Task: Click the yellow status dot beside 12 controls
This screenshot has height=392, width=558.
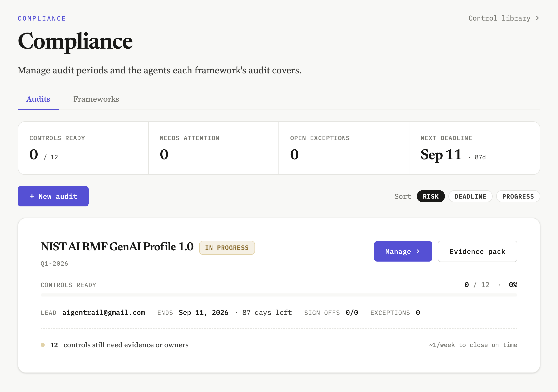Action: point(43,345)
